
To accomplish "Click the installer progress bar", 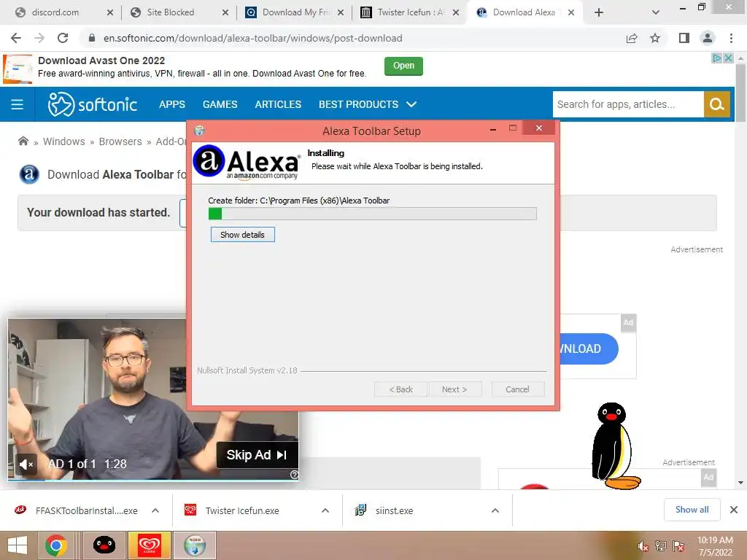I will click(x=373, y=214).
